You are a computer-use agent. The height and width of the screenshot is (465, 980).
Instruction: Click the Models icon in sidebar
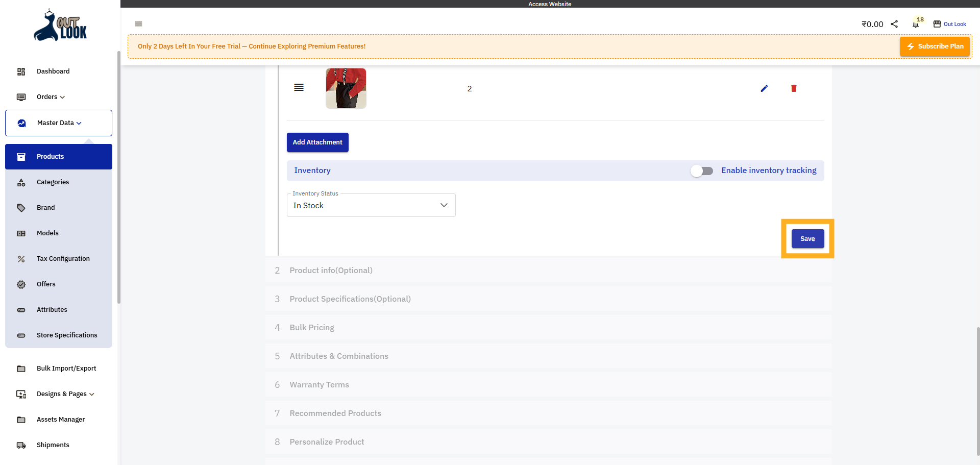[21, 233]
